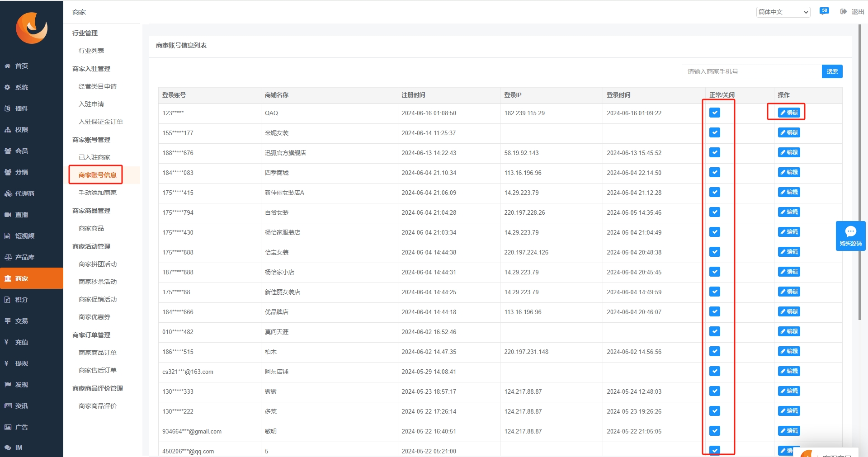Open the 购买源码 chat widget

(x=851, y=236)
